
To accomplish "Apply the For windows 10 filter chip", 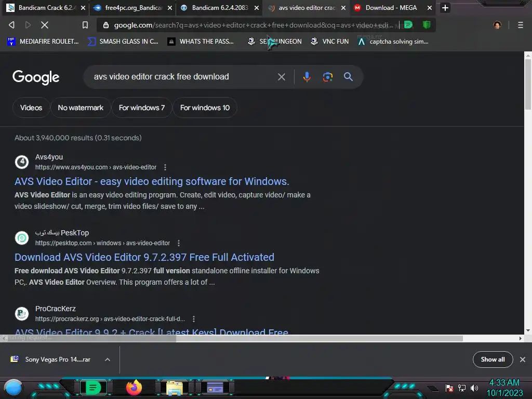I will click(205, 108).
